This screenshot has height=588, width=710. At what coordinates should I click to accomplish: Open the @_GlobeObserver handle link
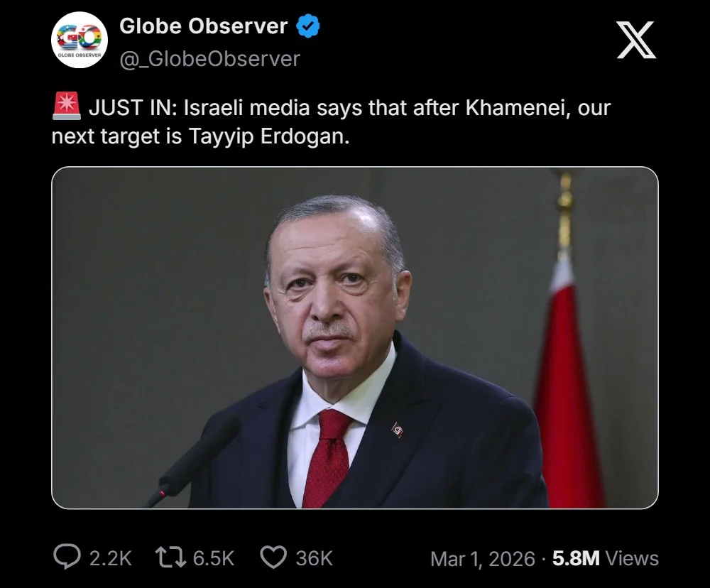tap(209, 60)
